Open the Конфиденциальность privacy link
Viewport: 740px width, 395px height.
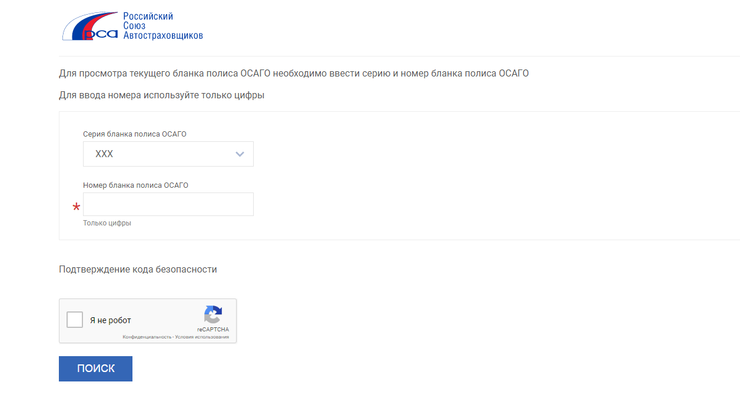coord(147,337)
